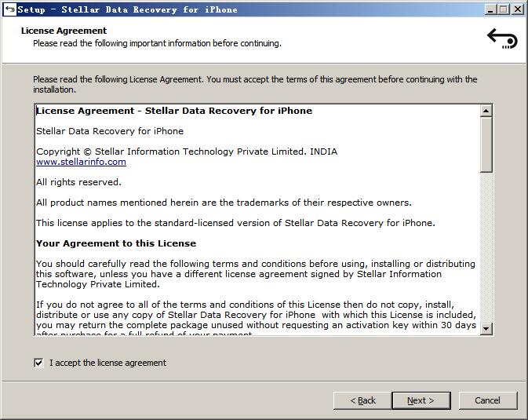Click the license text scroll down arrow
Viewport: 528px width, 420px height.
coord(486,328)
